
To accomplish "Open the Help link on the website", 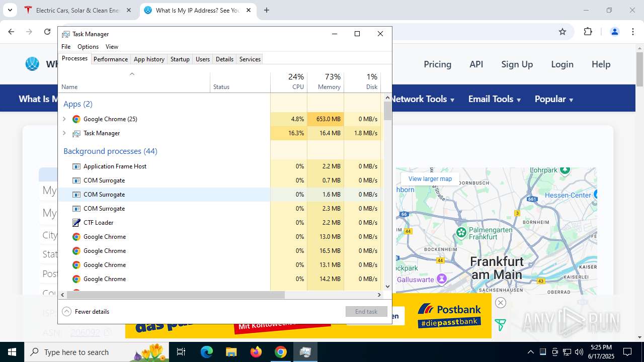I will (x=601, y=64).
